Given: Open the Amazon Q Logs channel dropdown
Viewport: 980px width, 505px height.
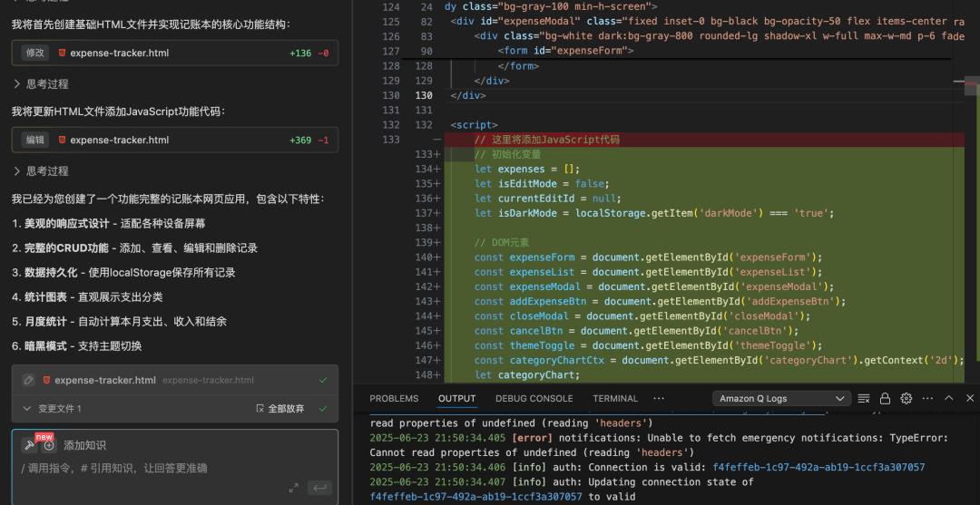Looking at the screenshot, I should 782,398.
